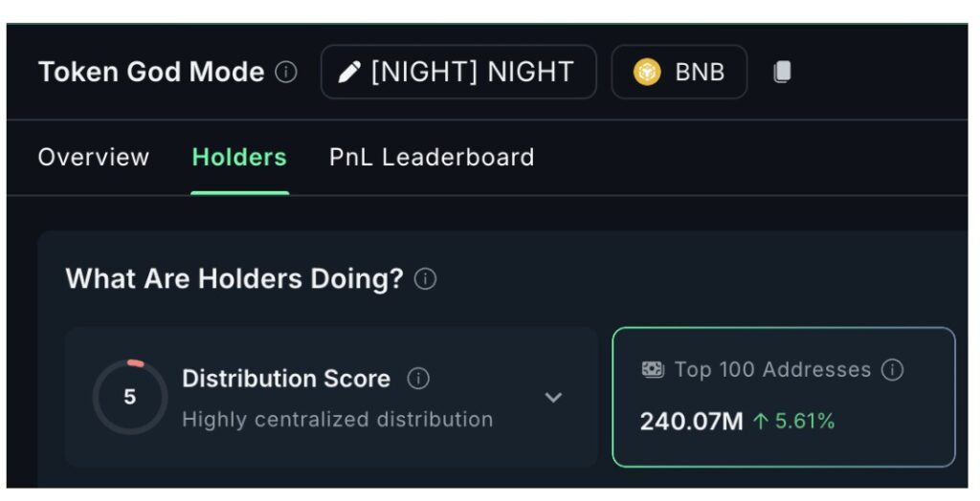980x501 pixels.
Task: Click the [NIGHT] NIGHT token name
Action: click(x=472, y=73)
